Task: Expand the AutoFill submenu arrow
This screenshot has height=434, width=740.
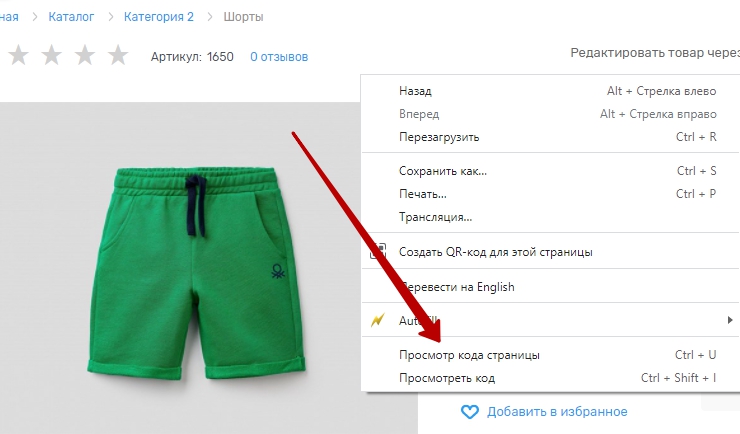Action: (x=731, y=320)
